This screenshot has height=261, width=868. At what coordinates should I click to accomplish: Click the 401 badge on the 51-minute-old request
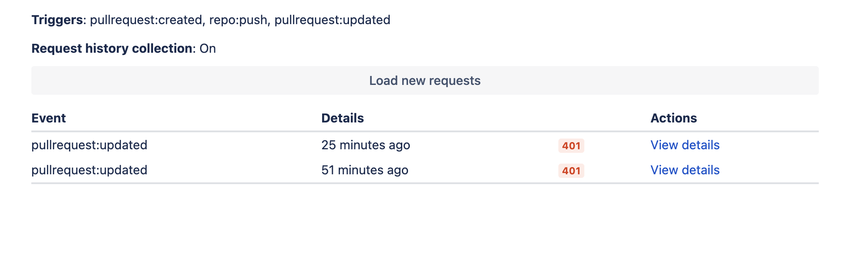571,171
